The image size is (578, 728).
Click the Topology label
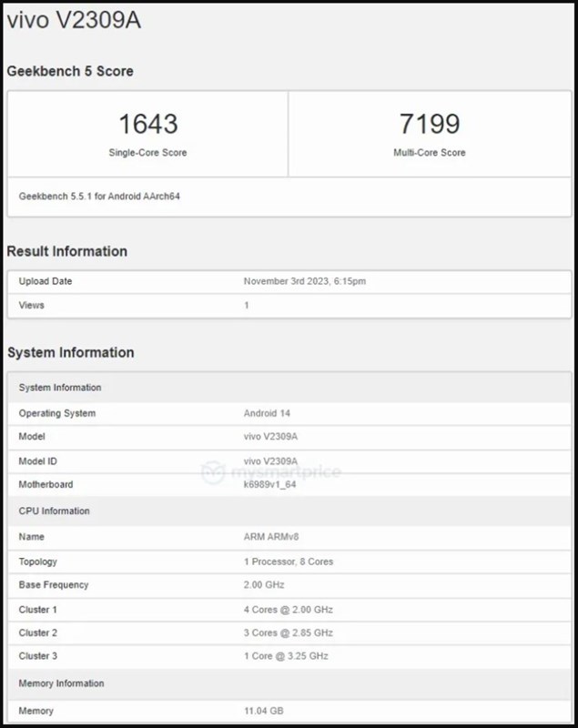37,561
